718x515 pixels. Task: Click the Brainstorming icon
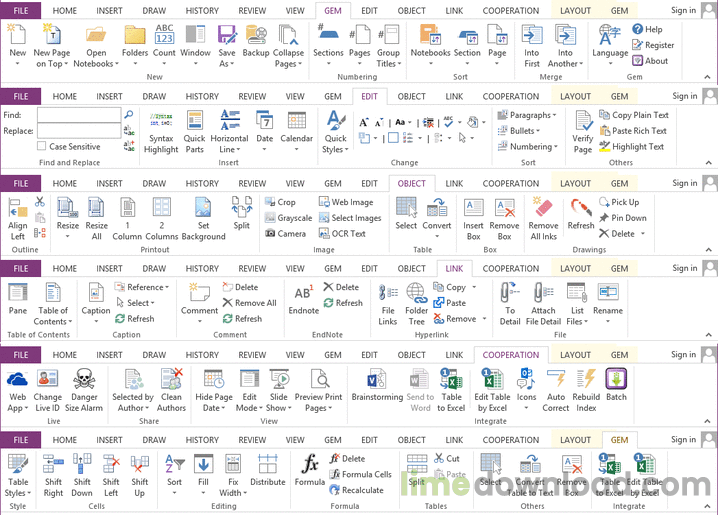click(377, 379)
